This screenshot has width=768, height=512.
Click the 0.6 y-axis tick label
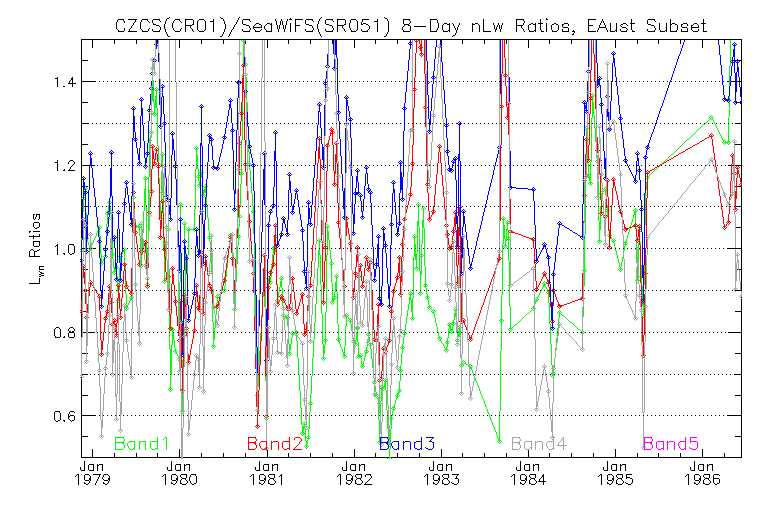click(65, 415)
